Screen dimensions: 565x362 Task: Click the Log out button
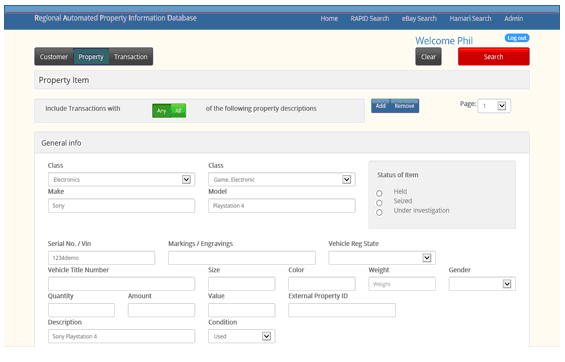517,38
